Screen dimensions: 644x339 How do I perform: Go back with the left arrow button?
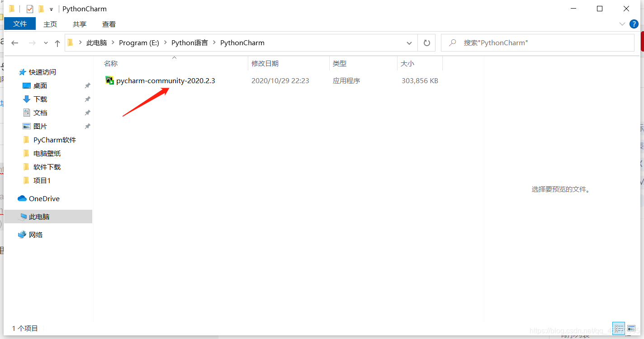[15, 43]
